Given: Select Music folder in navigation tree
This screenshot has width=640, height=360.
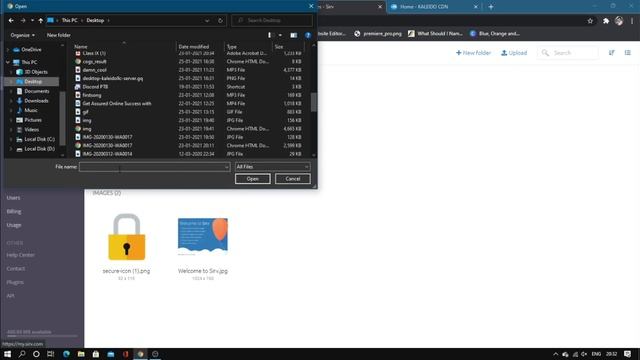Looking at the screenshot, I should [31, 110].
